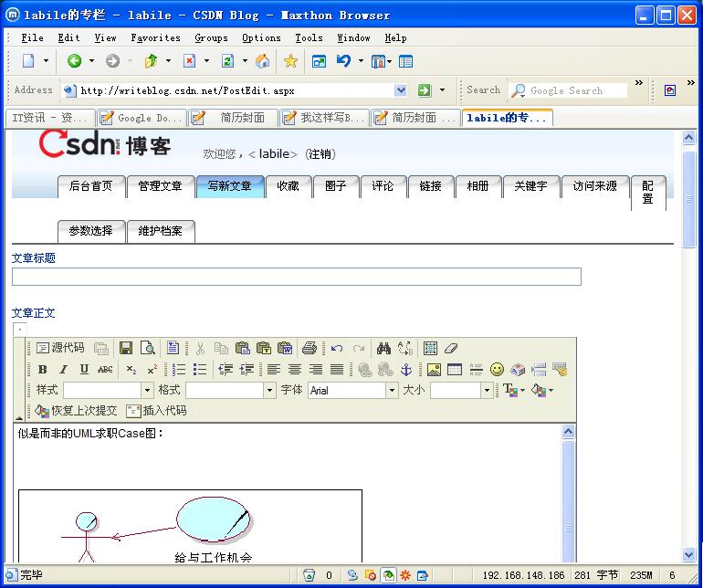Screen dimensions: 703x588
Task: Toggle Italic formatting in editor
Action: (x=63, y=370)
